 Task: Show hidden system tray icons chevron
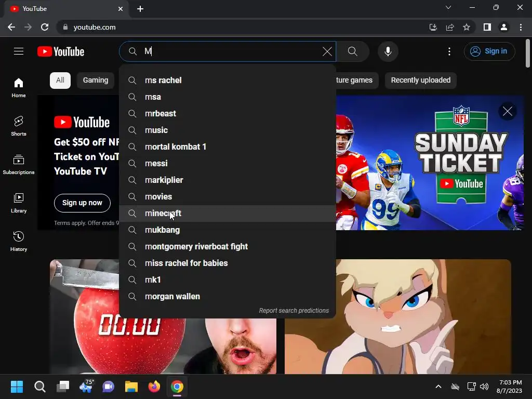[x=438, y=387]
